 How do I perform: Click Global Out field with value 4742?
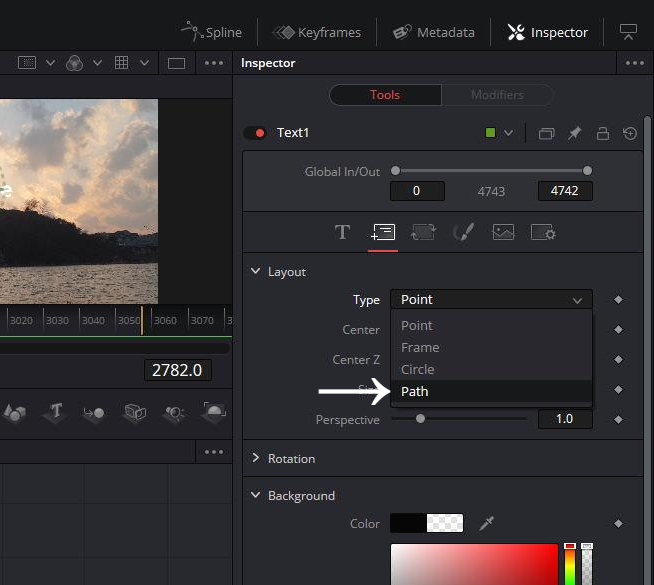565,191
